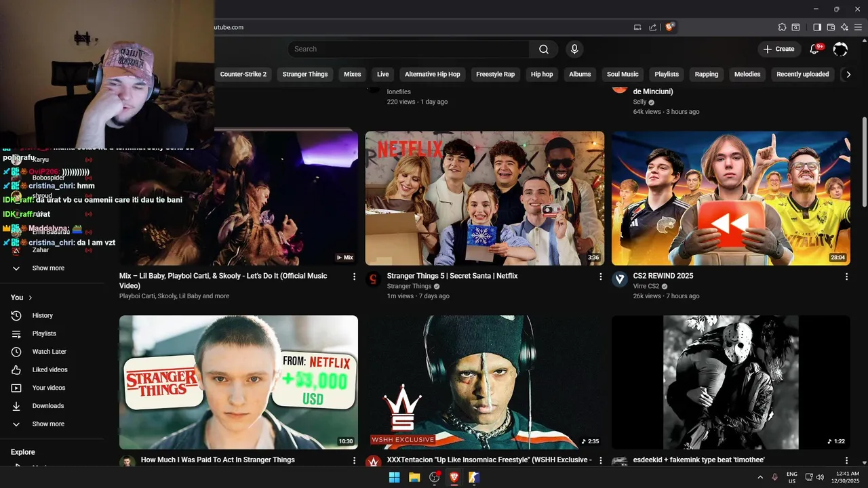Open OBS Studio from the taskbar
868x488 pixels.
(x=435, y=477)
